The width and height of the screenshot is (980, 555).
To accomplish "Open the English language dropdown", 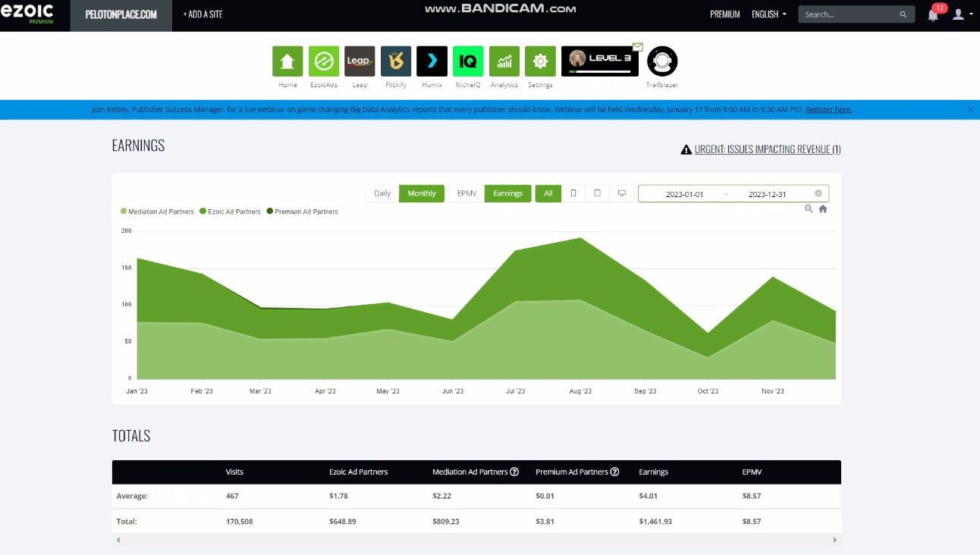I will (x=769, y=14).
